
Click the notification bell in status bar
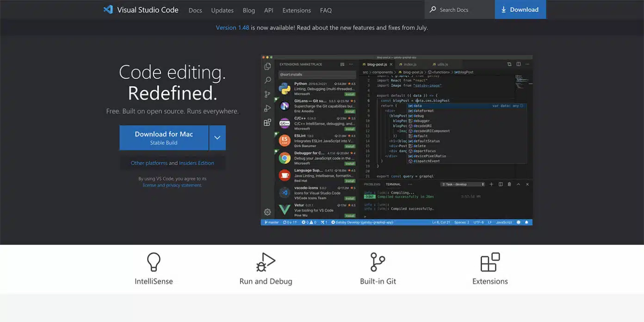[x=526, y=223]
